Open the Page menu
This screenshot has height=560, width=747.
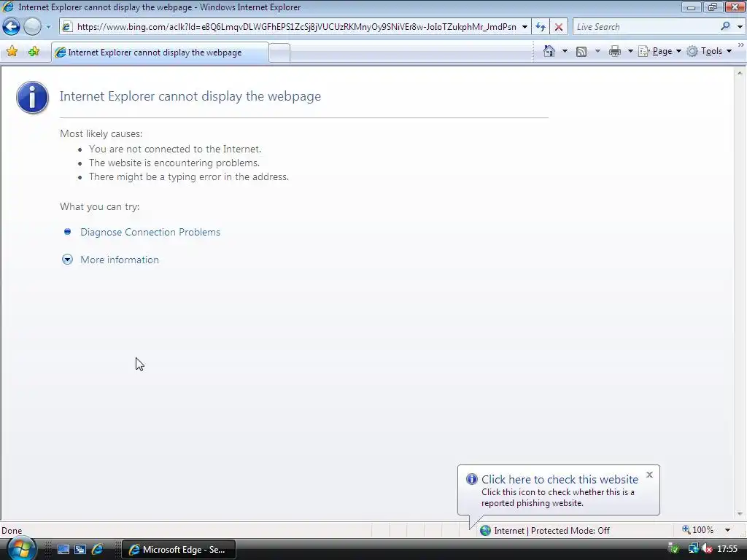[x=659, y=51]
